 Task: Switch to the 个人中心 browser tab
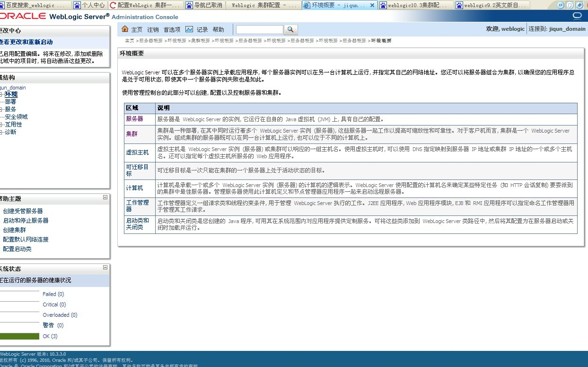(x=90, y=5)
